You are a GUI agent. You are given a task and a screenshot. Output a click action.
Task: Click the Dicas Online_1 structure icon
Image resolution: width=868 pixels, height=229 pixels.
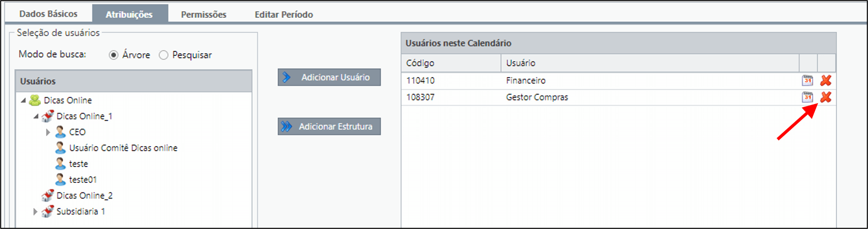click(48, 116)
